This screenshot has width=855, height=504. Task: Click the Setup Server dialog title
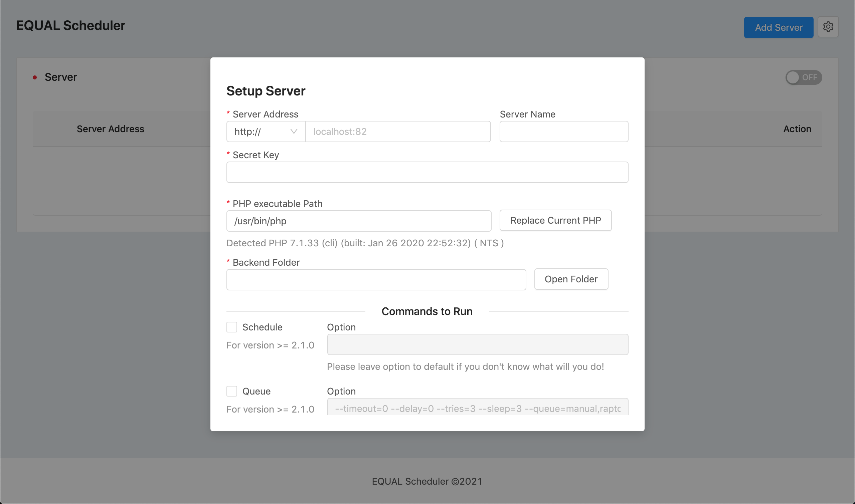[266, 91]
